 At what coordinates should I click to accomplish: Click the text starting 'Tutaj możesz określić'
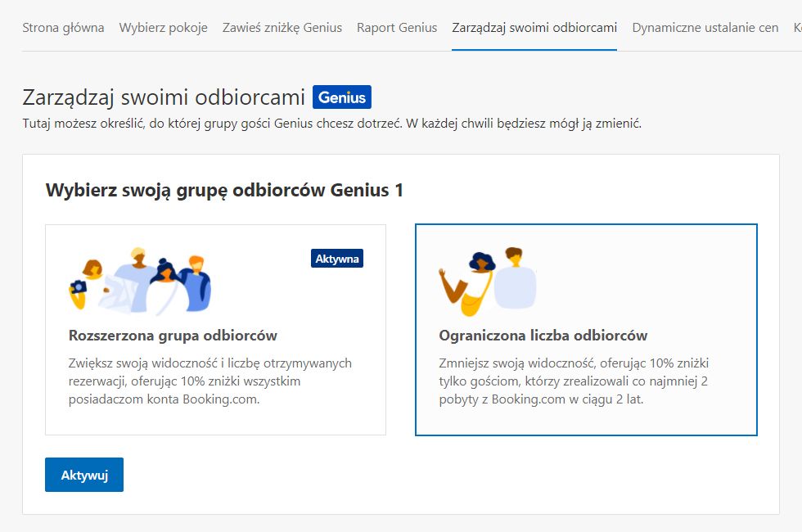point(332,124)
